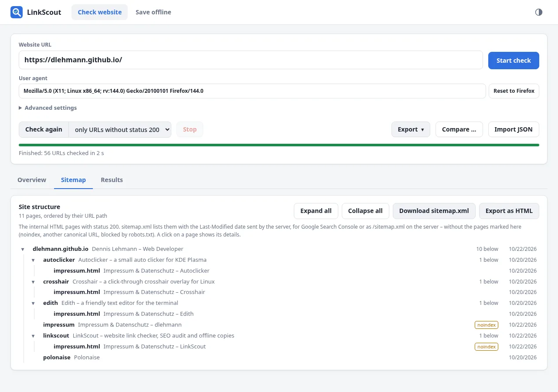This screenshot has width=558, height=392.
Task: Collapse the dlehmann.github.io root node arrow
Action: (x=23, y=250)
